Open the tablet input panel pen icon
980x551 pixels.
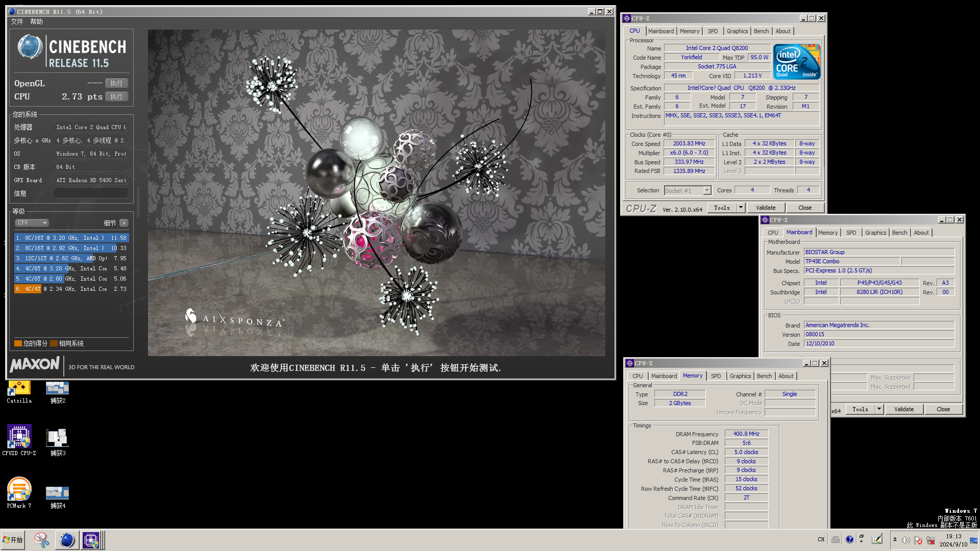tap(877, 539)
